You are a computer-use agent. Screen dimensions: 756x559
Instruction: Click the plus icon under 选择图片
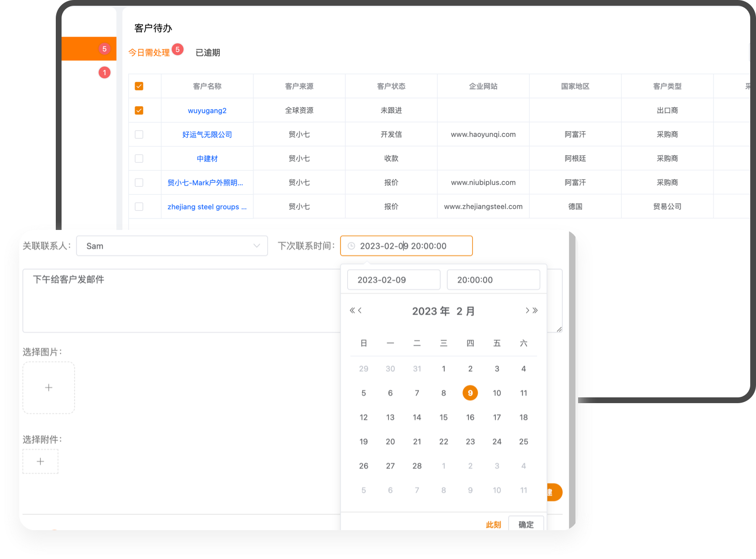point(49,388)
